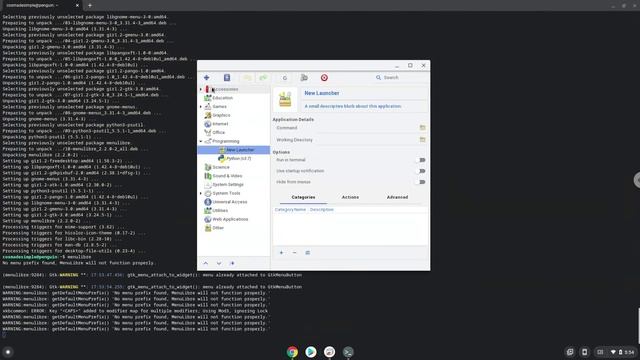Switch to the Advanced tab

pos(397,197)
